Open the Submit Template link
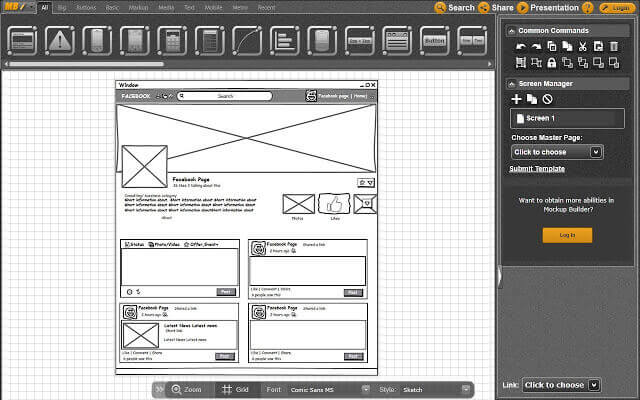The image size is (640, 400). (537, 169)
